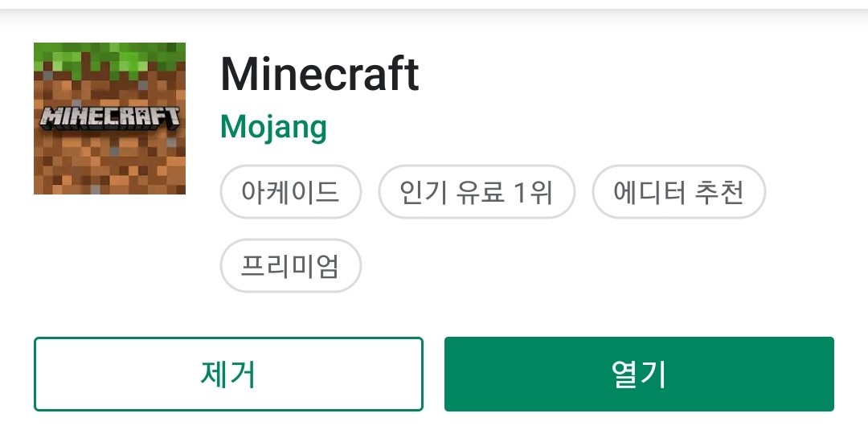Click the Minecraft app icon
The height and width of the screenshot is (434, 868).
[109, 118]
